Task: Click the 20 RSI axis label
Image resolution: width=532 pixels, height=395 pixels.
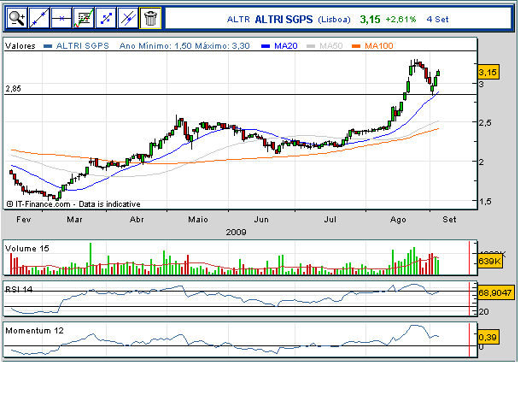Action: click(x=484, y=312)
